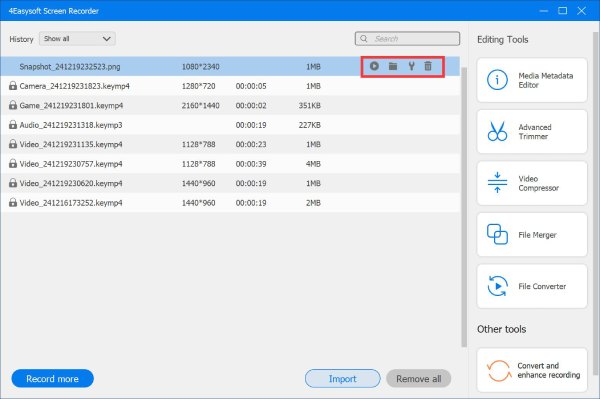Open folder of the selected Snapshot file

coord(393,66)
